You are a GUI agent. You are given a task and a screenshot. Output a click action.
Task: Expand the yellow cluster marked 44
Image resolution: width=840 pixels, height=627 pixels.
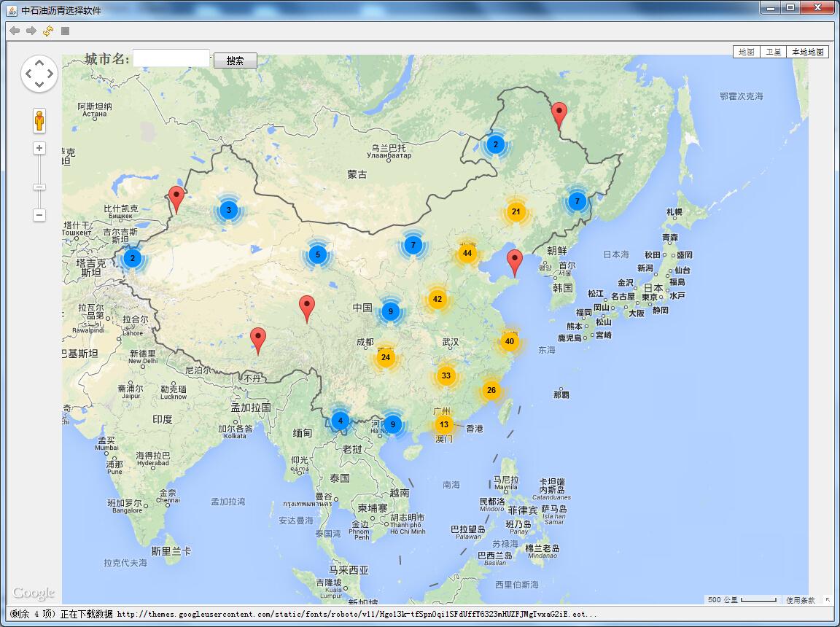467,253
